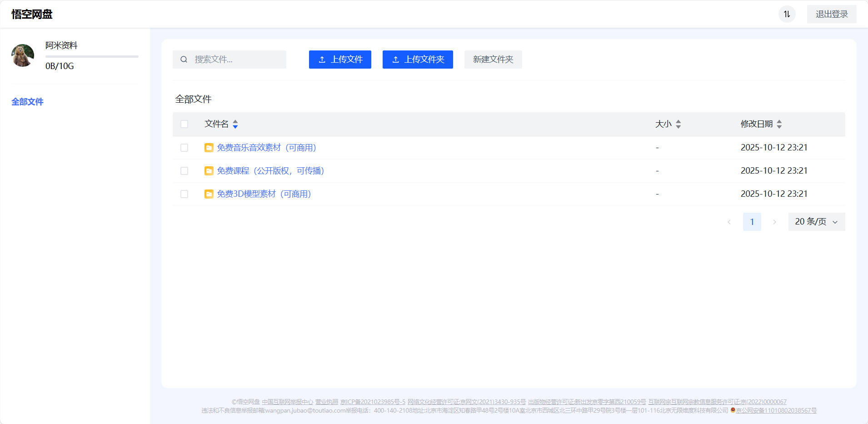The image size is (868, 424).
Task: Open the folder icon of 免费音乐音效素材
Action: click(209, 147)
